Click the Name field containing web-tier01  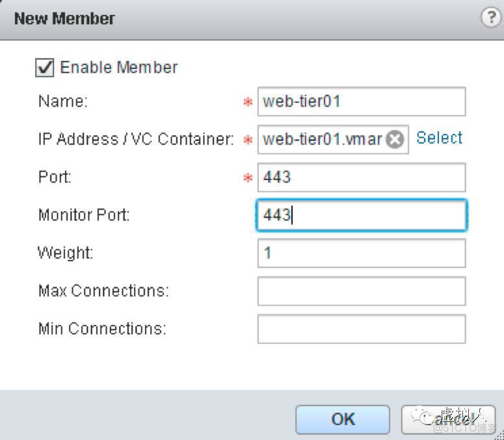click(362, 101)
